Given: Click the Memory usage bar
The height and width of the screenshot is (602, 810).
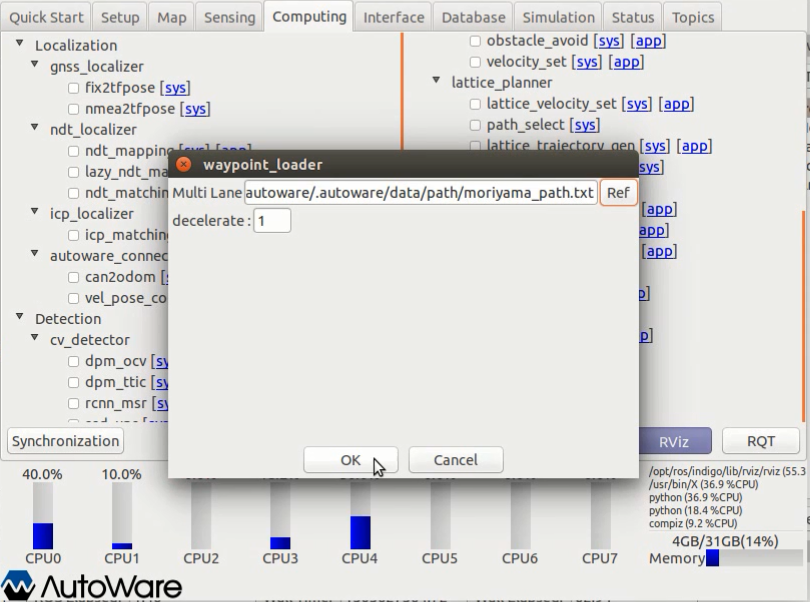Looking at the screenshot, I should tap(754, 558).
